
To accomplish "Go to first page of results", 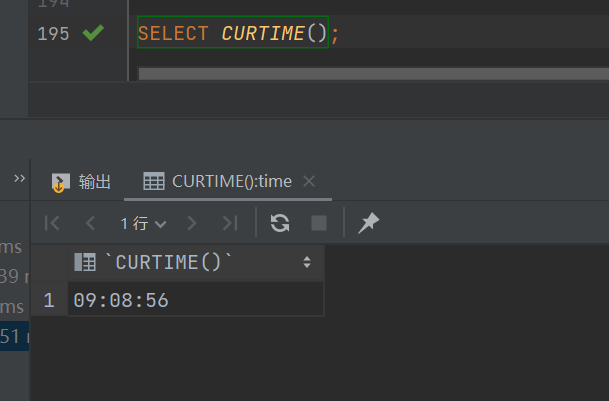I will (53, 223).
